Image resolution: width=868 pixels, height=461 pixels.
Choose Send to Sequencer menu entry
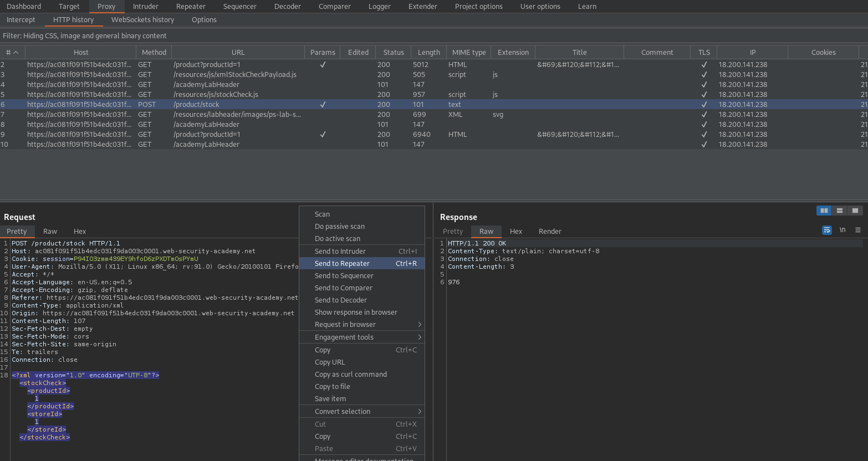point(362,276)
